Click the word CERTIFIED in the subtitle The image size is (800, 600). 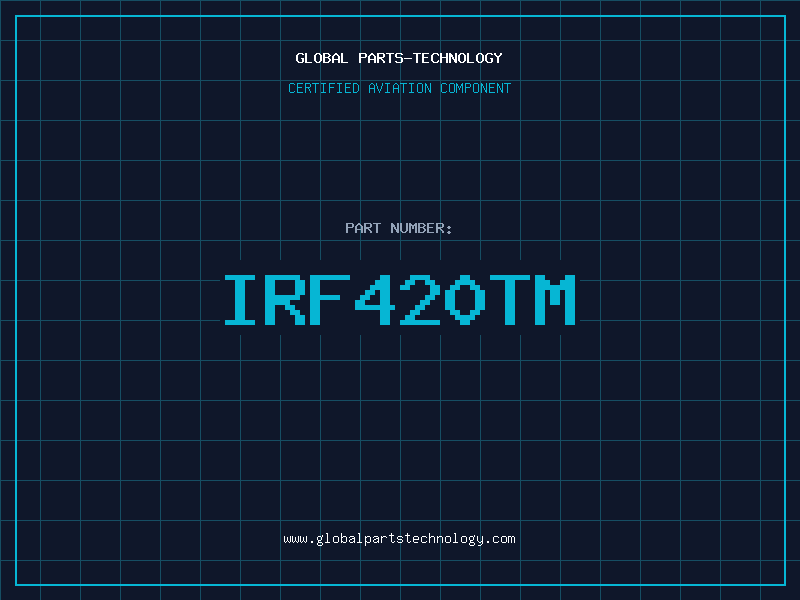[323, 89]
